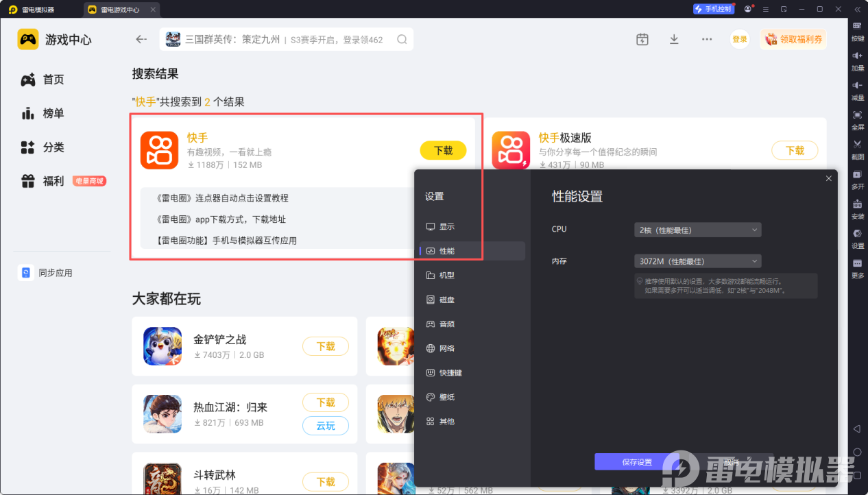Download 热血江湖:归来 via its 下载 button
The height and width of the screenshot is (495, 868).
coord(326,402)
